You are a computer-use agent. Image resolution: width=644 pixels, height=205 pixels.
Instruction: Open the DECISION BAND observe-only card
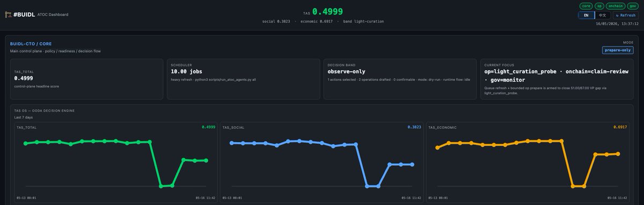pos(399,79)
